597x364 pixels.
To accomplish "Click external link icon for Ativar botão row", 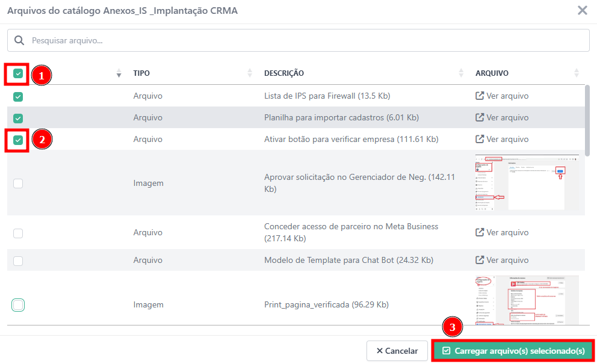I will 480,139.
